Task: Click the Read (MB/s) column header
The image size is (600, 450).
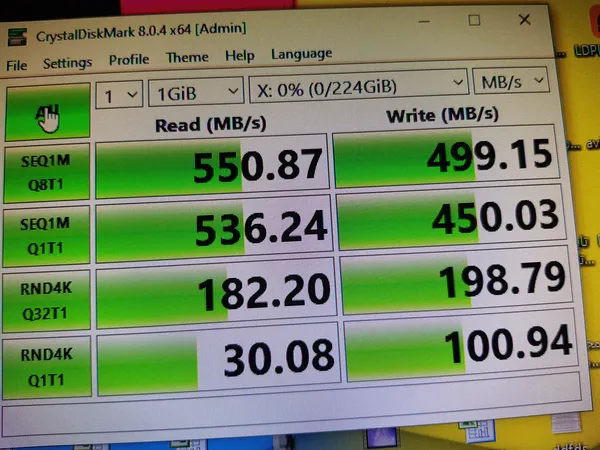Action: [x=210, y=125]
